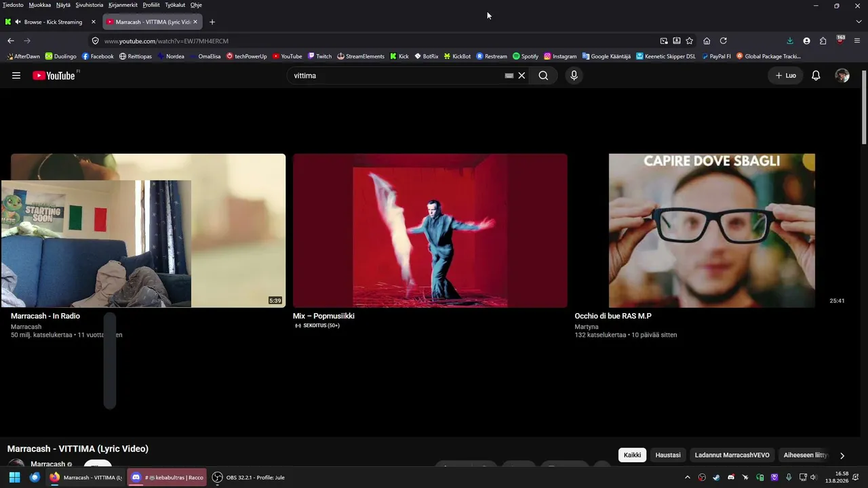Viewport: 868px width, 488px height.
Task: Open the Mix – Popmusiikki thumbnail
Action: coord(430,230)
